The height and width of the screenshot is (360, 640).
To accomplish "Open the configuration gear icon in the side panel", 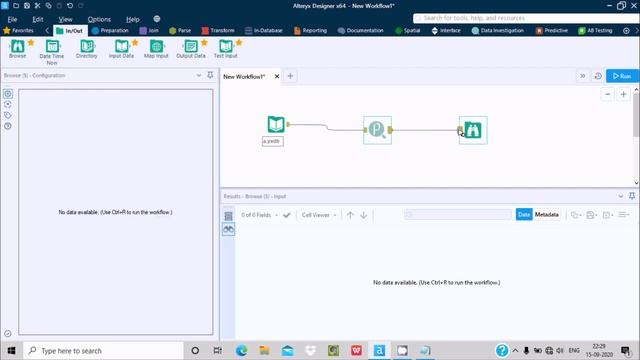I will coord(8,94).
